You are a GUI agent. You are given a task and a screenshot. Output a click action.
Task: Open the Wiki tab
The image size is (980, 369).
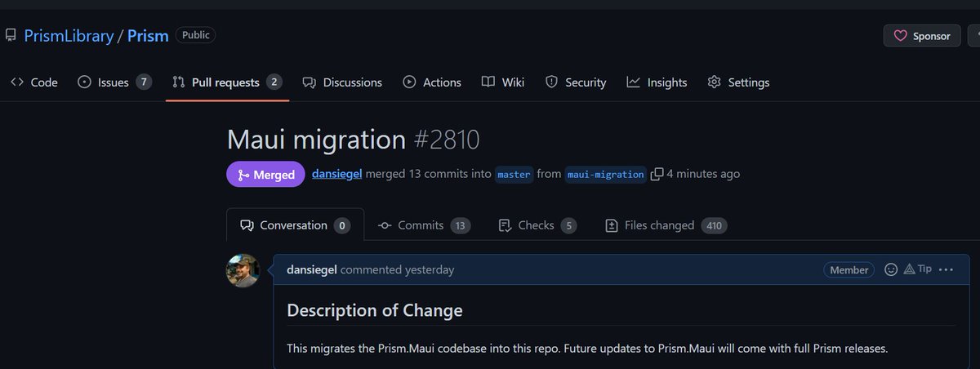[x=503, y=82]
